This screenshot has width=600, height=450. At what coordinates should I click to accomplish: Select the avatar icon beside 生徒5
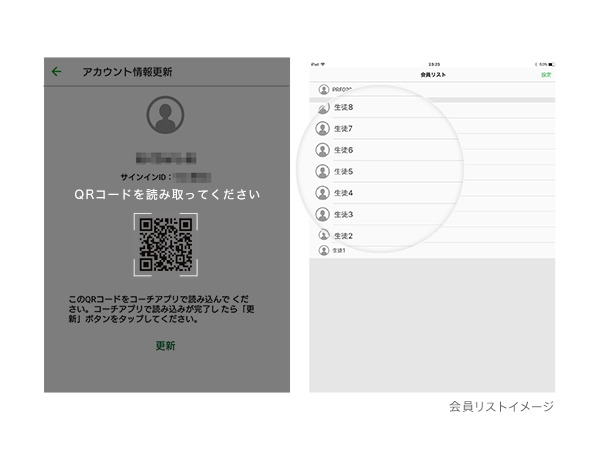[322, 171]
